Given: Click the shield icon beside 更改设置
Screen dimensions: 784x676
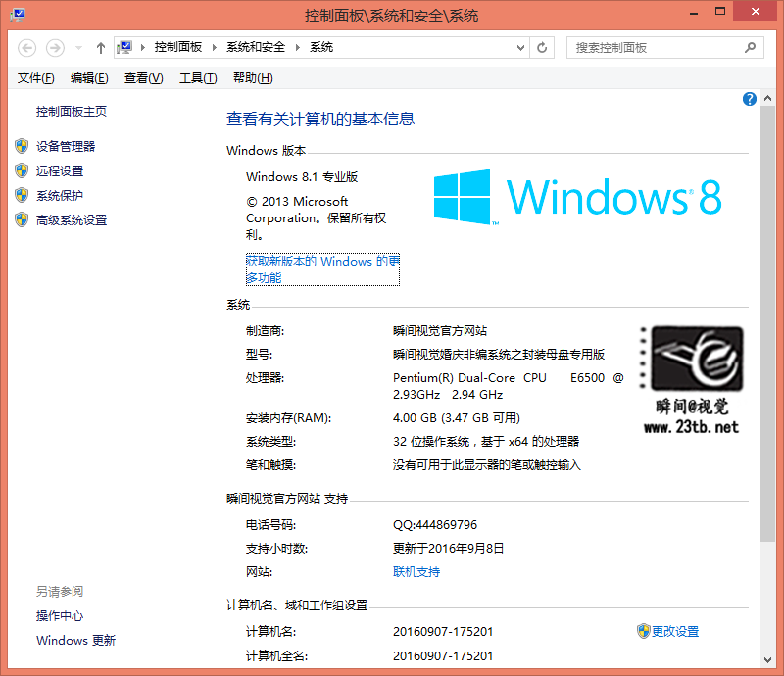Looking at the screenshot, I should [x=644, y=631].
